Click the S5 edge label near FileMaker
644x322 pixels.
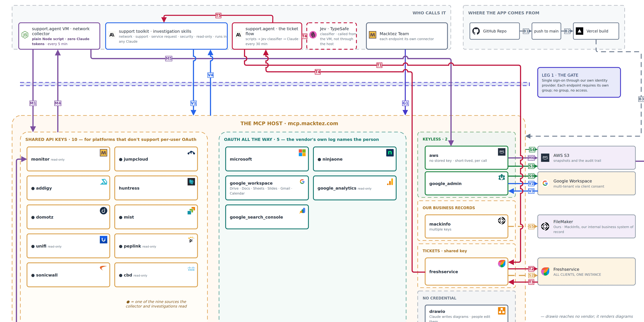pyautogui.click(x=531, y=227)
